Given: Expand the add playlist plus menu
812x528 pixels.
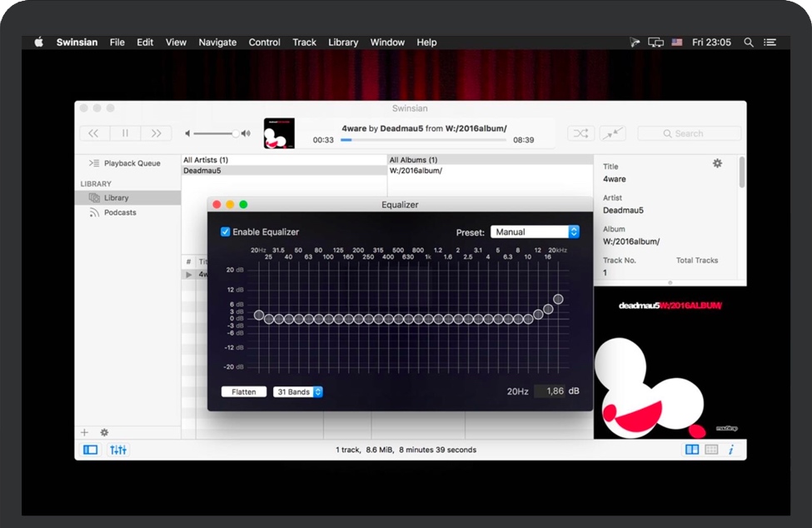Looking at the screenshot, I should pyautogui.click(x=83, y=432).
